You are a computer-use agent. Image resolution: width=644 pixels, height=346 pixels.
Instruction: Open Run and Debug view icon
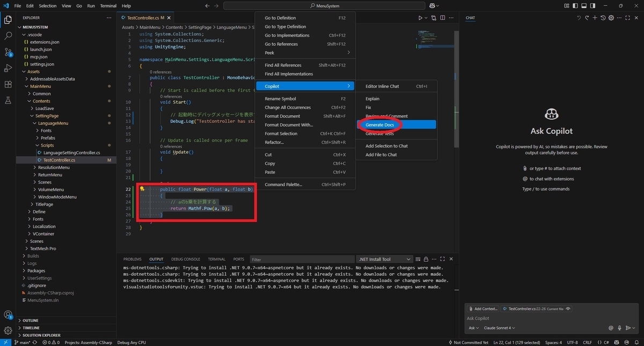coord(8,68)
